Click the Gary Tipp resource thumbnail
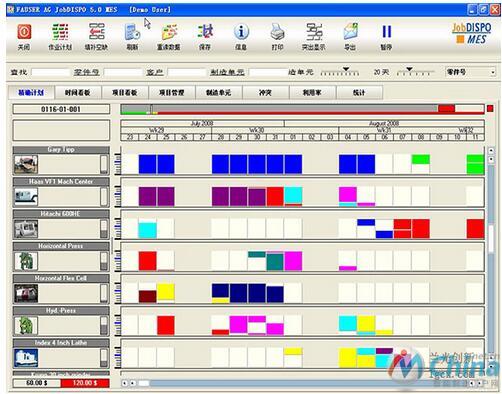Viewport: 502px width, 394px height. 26,165
